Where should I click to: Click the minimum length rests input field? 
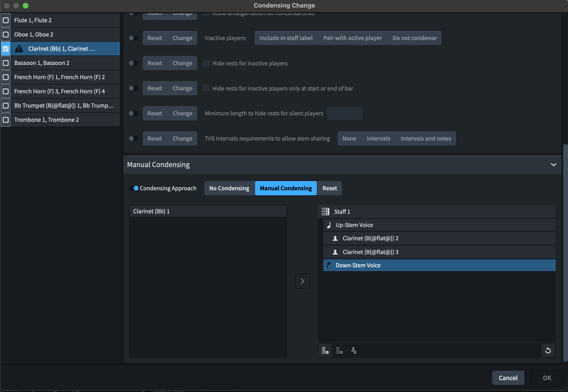click(345, 113)
